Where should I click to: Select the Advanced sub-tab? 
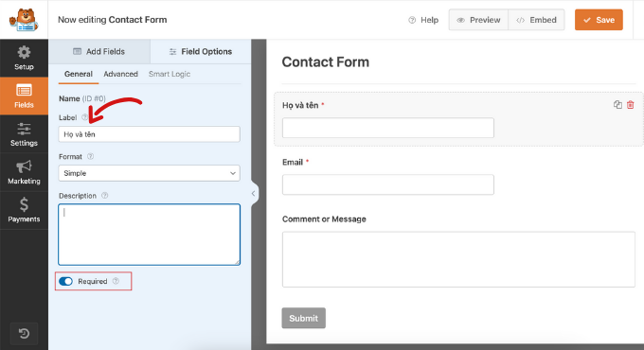click(121, 75)
